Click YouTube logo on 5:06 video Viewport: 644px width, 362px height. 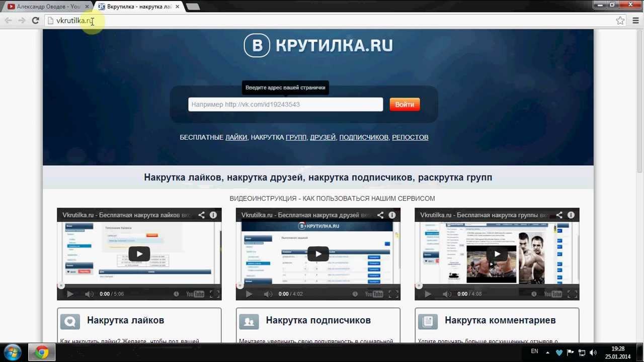tap(195, 294)
